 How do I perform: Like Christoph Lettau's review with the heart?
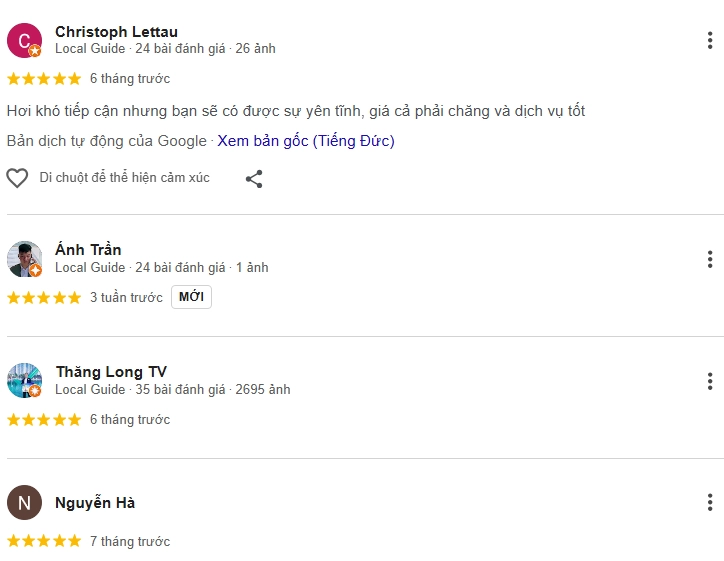[17, 178]
